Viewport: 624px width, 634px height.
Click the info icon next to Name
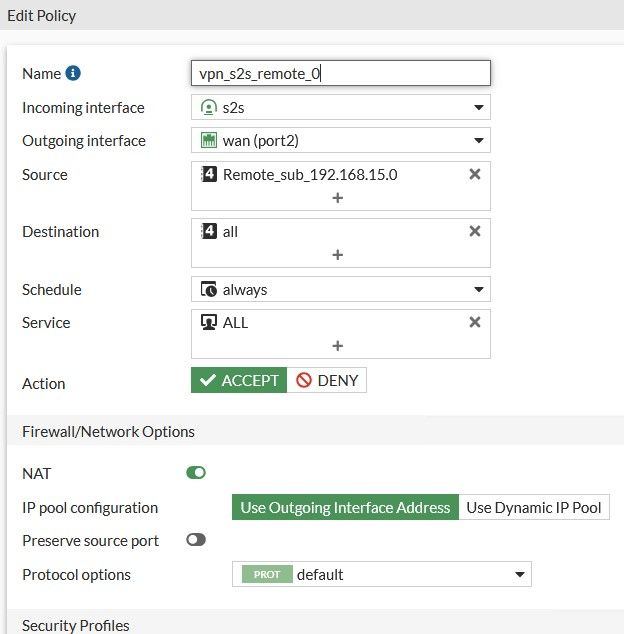[73, 73]
